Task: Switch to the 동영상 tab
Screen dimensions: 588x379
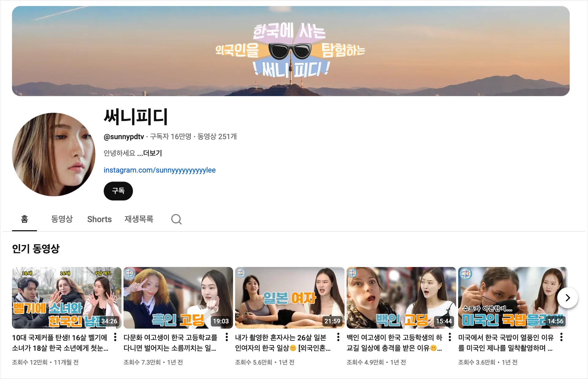Action: [62, 219]
